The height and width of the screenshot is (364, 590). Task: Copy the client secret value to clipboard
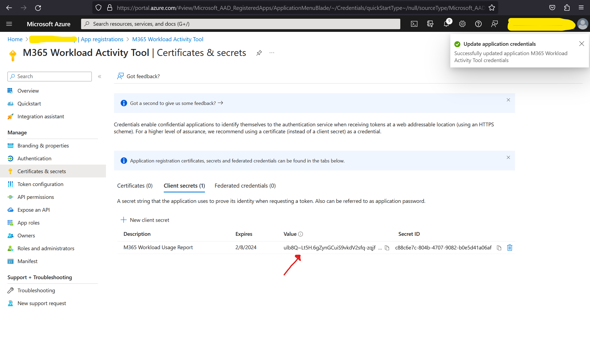point(387,248)
